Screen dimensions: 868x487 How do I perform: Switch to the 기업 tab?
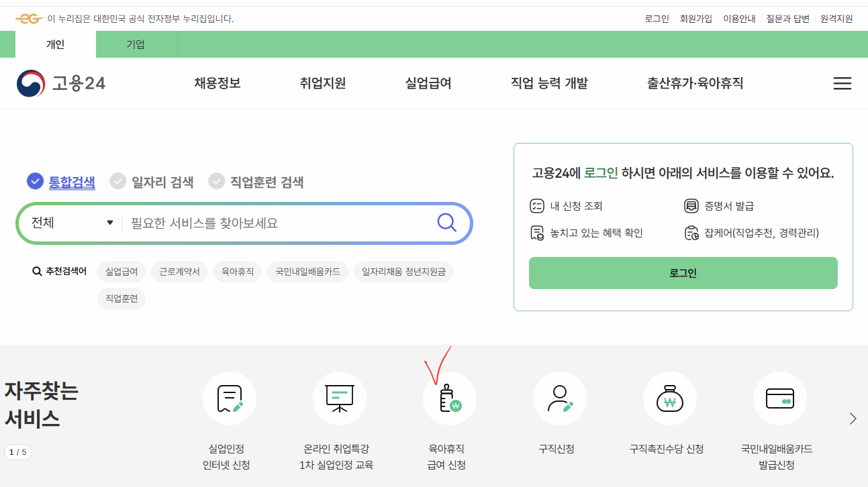click(x=135, y=44)
